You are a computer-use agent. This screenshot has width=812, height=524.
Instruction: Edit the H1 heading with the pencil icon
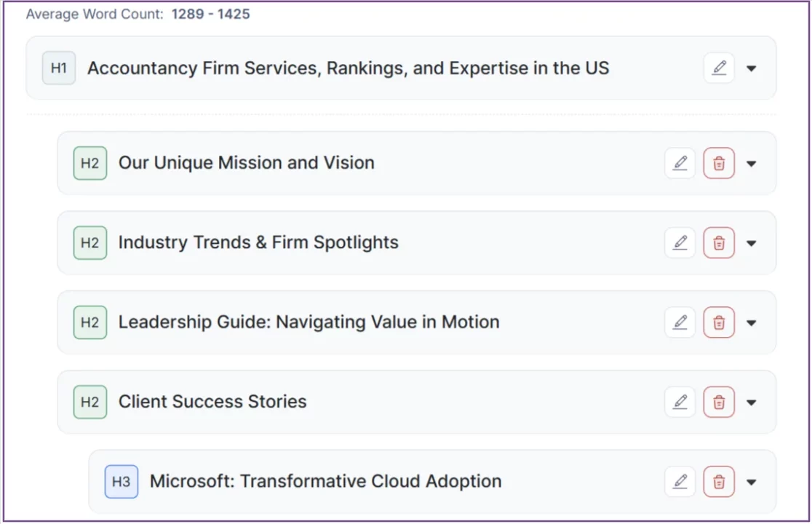pyautogui.click(x=719, y=68)
